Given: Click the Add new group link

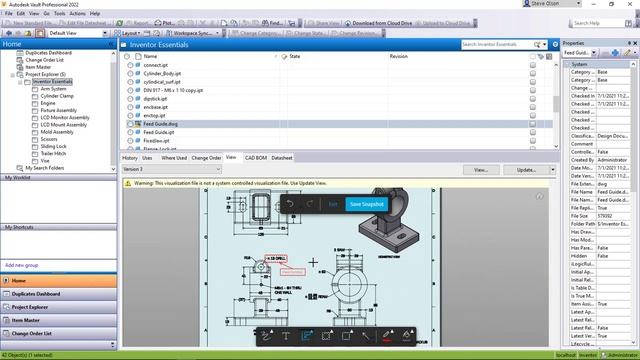Looking at the screenshot, I should [x=21, y=265].
